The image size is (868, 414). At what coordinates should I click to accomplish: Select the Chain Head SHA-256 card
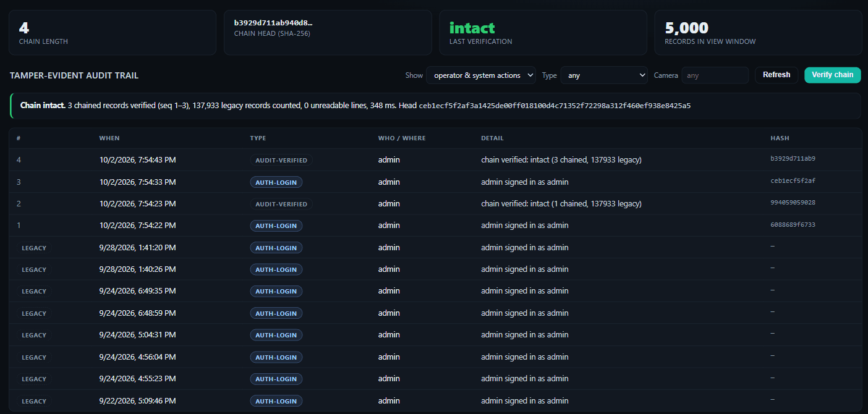click(x=328, y=33)
